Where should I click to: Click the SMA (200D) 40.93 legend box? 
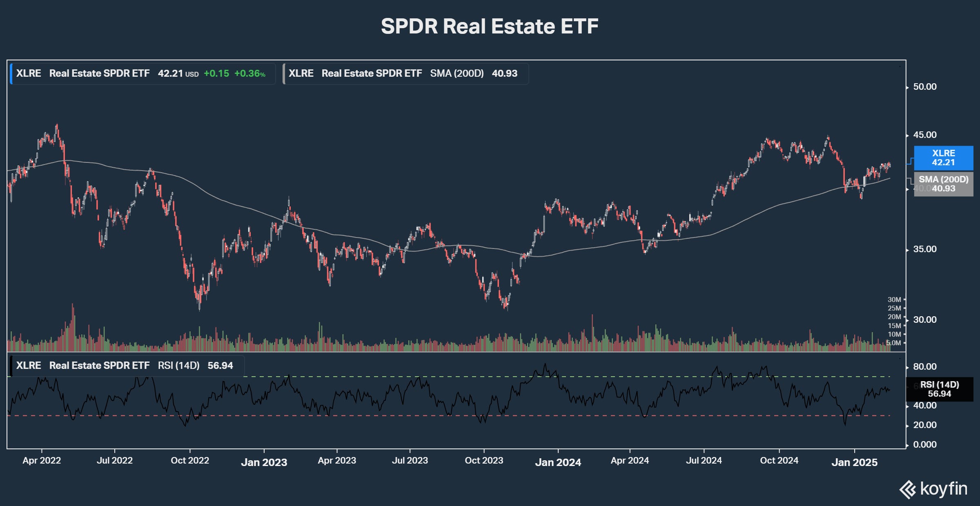pyautogui.click(x=405, y=73)
